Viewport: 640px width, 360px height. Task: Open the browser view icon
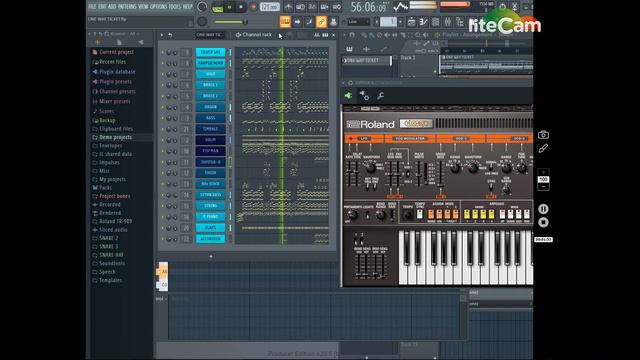pyautogui.click(x=460, y=22)
